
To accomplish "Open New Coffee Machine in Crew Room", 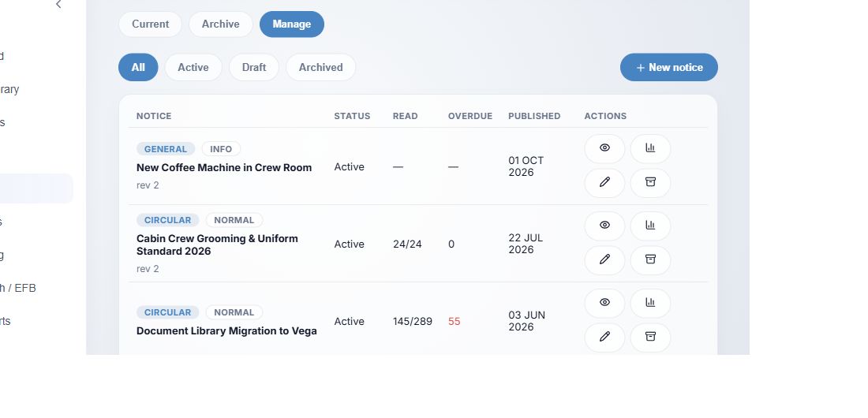I will click(224, 168).
